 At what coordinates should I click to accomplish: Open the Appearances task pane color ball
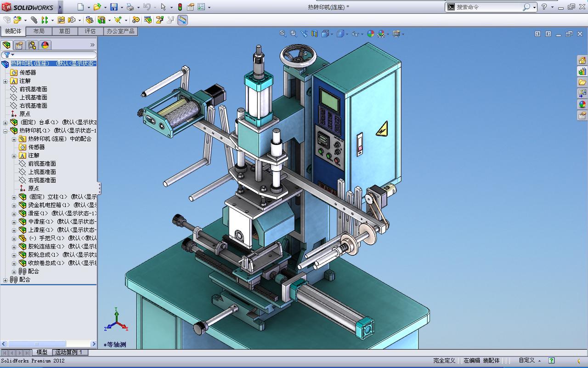point(582,104)
